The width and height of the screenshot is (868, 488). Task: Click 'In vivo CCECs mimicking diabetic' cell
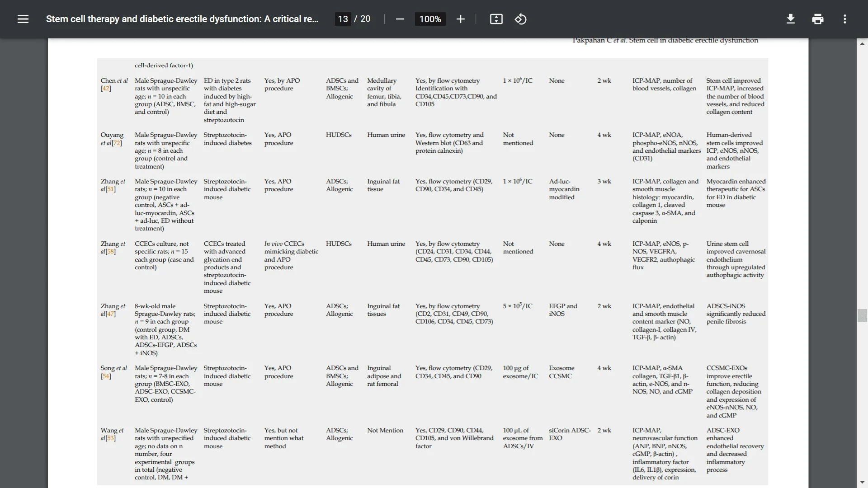pyautogui.click(x=291, y=255)
